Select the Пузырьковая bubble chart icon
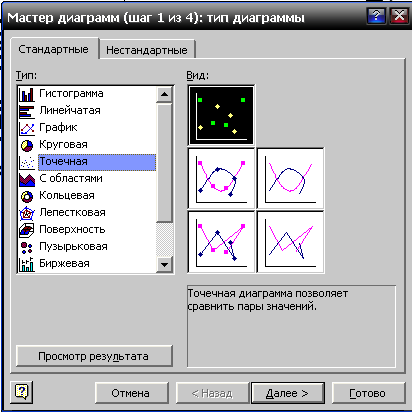 tap(27, 247)
